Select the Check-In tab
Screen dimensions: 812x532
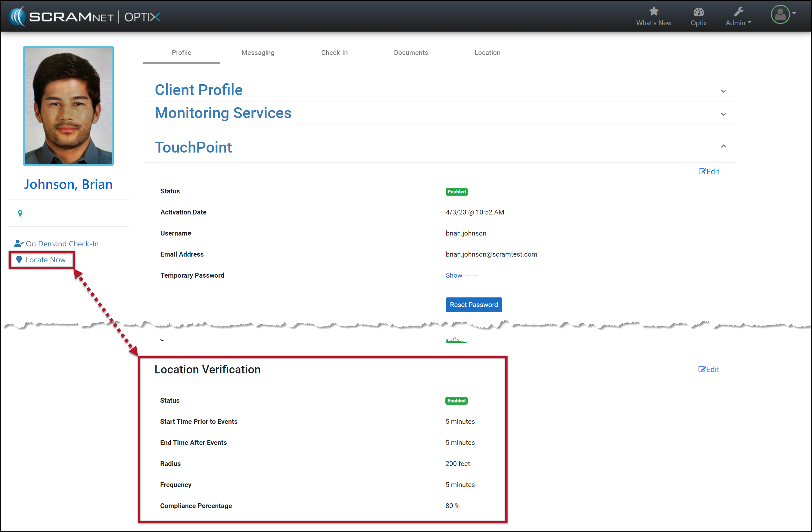tap(334, 53)
